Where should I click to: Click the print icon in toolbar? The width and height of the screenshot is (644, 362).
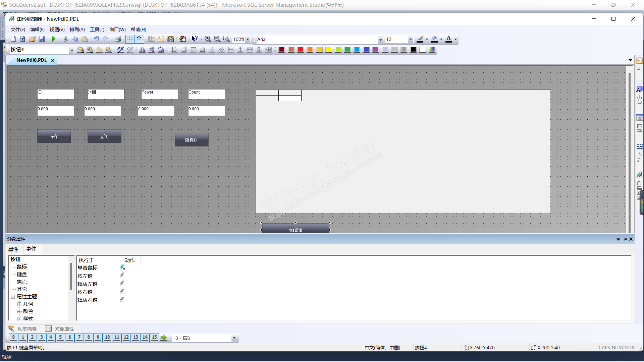(x=118, y=39)
